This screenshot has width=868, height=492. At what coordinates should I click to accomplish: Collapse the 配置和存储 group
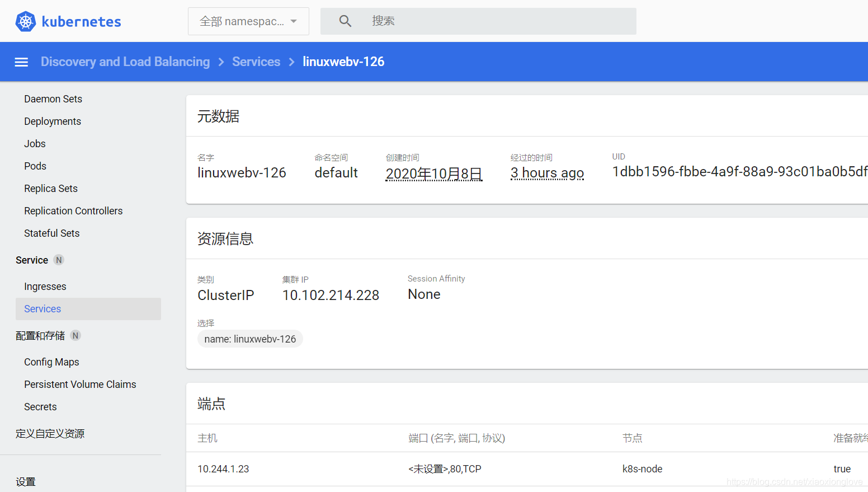click(x=40, y=335)
